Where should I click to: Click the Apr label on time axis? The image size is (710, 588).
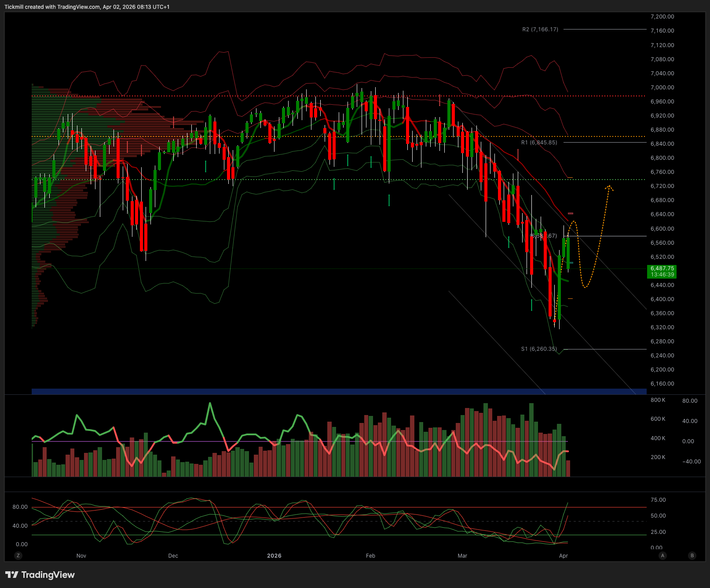564,556
